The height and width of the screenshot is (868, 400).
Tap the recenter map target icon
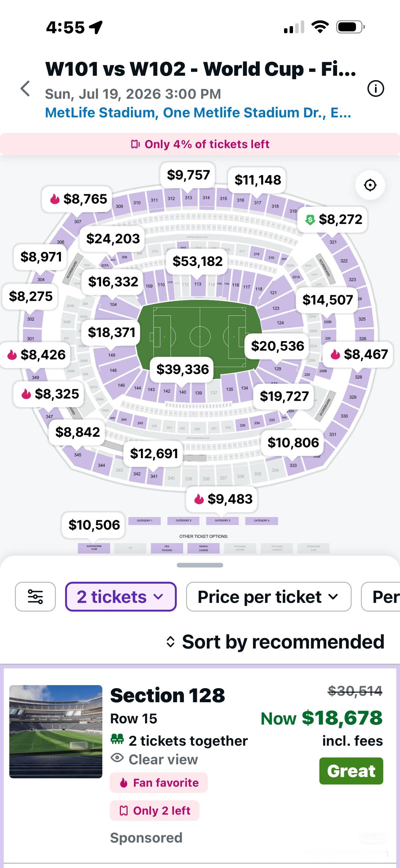tap(370, 185)
